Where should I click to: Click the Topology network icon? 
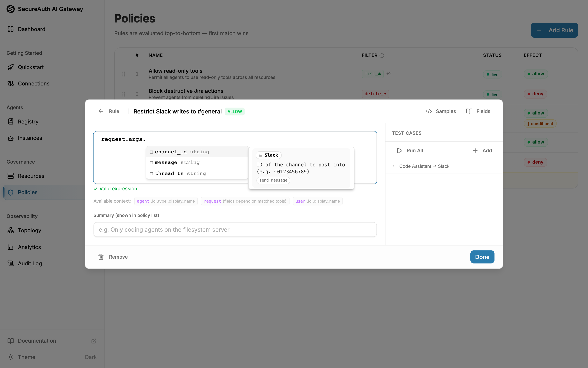click(10, 230)
